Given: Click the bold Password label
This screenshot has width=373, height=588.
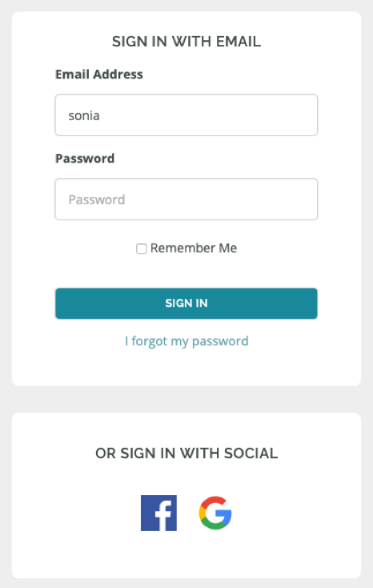Looking at the screenshot, I should point(85,159).
